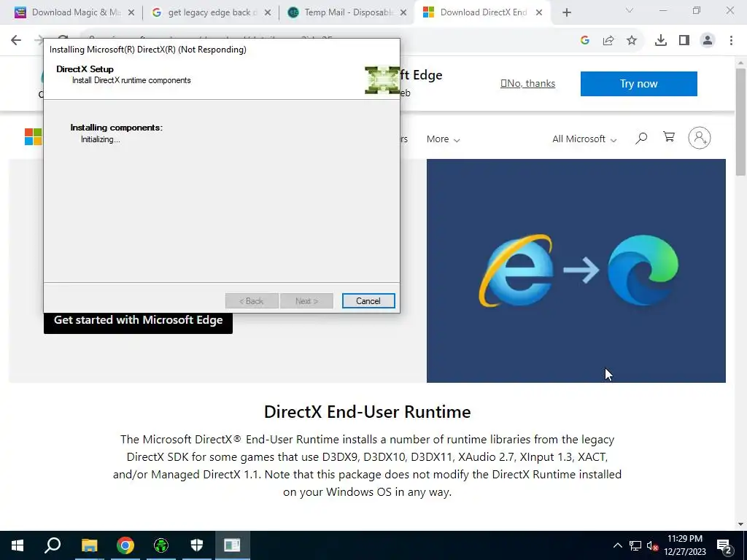Open the Chrome downloads icon
747x560 pixels.
(661, 41)
